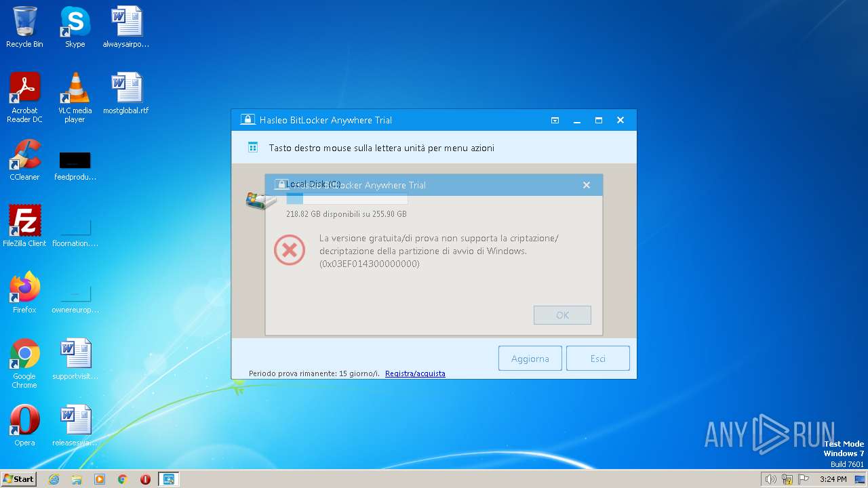This screenshot has height=488, width=868.
Task: Maximize the Hasleo BitLocker Anywhere window
Action: tap(599, 120)
